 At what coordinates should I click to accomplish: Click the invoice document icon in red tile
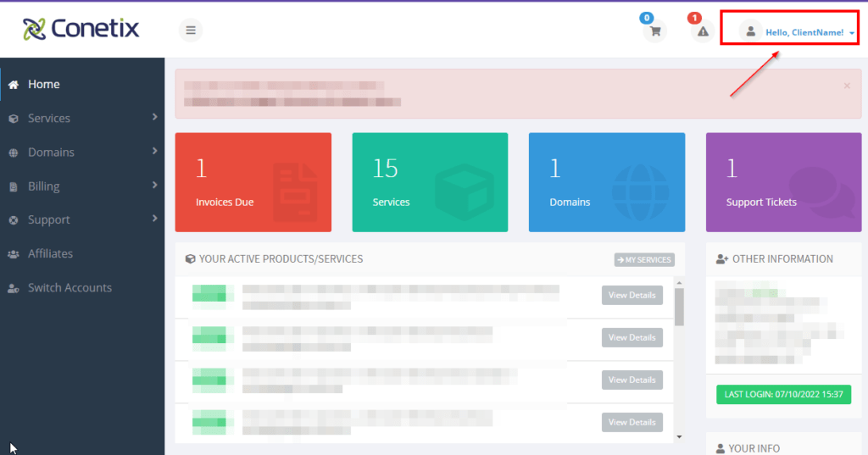pyautogui.click(x=296, y=192)
